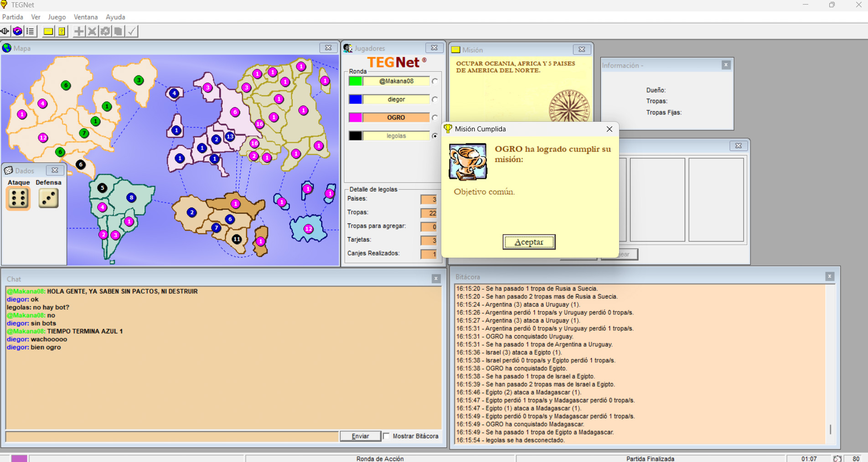
Task: Click the bulleted list toolbar icon
Action: [x=30, y=31]
